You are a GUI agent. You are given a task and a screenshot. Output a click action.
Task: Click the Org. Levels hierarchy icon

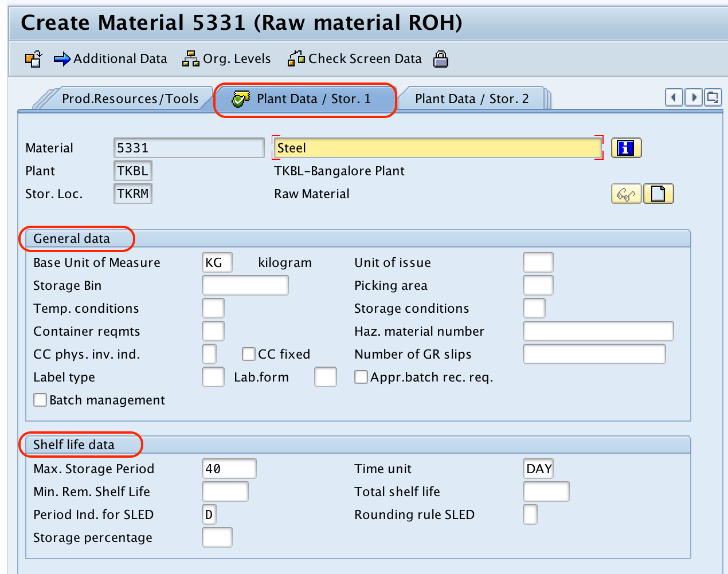point(190,58)
